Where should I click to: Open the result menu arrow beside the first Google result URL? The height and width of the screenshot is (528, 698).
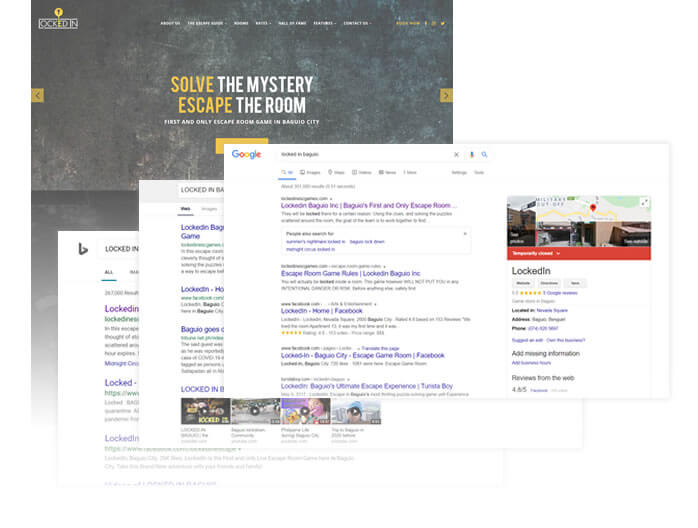coord(331,199)
